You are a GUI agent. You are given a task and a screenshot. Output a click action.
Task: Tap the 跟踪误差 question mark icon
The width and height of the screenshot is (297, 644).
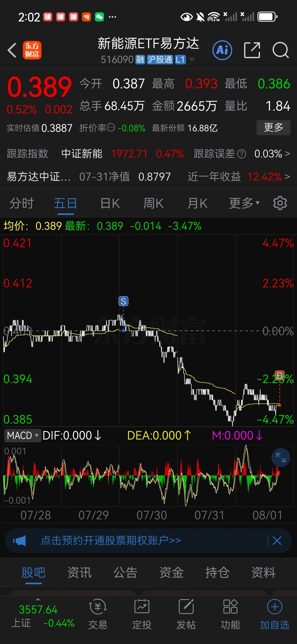[x=241, y=154]
